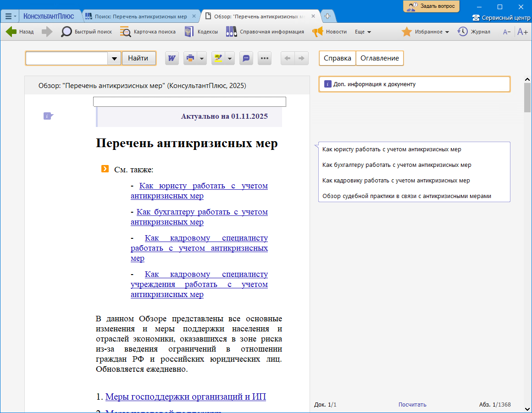Click the text highlighter marker icon
The width and height of the screenshot is (532, 413).
click(218, 58)
